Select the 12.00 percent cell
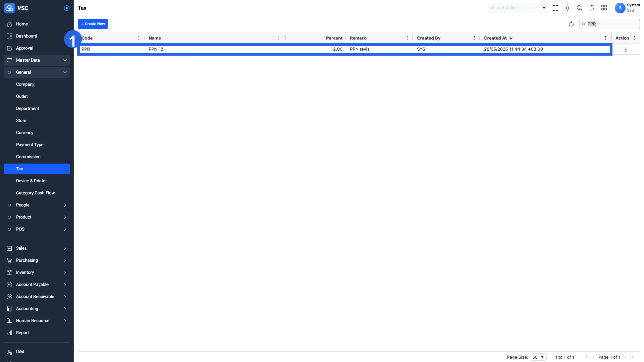Screen dimensions: 644x362 pos(313,49)
